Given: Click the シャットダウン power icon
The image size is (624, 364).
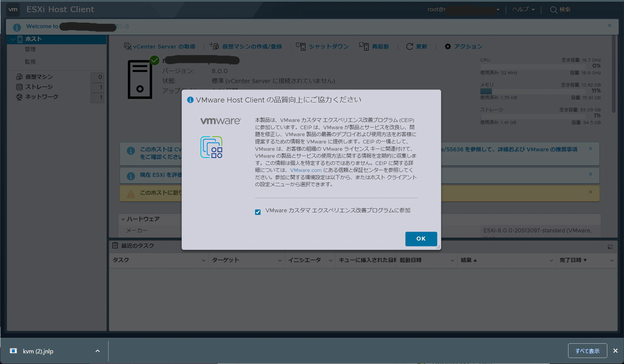Looking at the screenshot, I should click(301, 46).
